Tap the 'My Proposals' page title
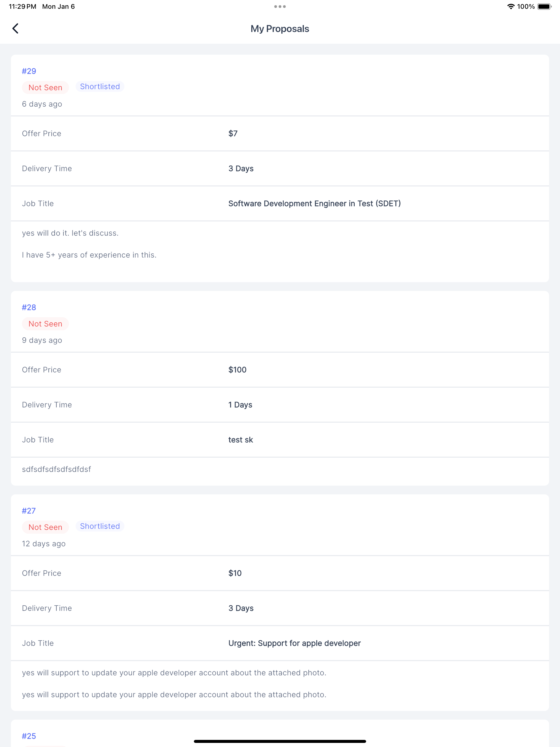Image resolution: width=560 pixels, height=747 pixels. point(280,29)
